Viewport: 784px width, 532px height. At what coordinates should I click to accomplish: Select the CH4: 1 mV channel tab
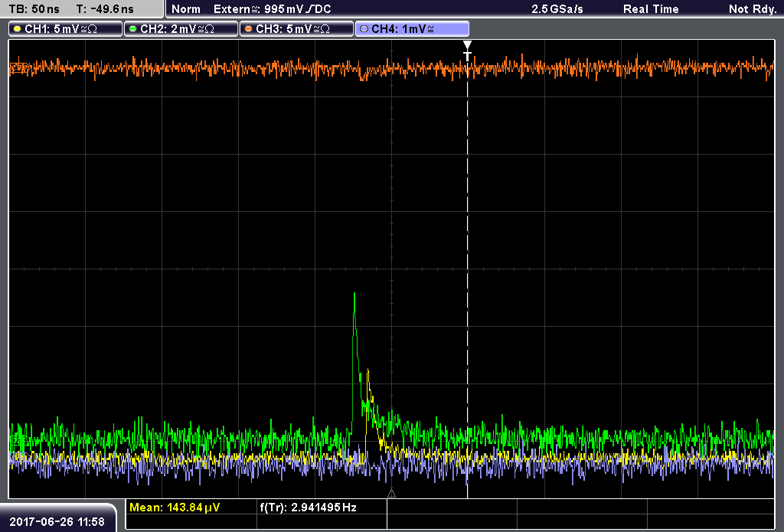[412, 29]
